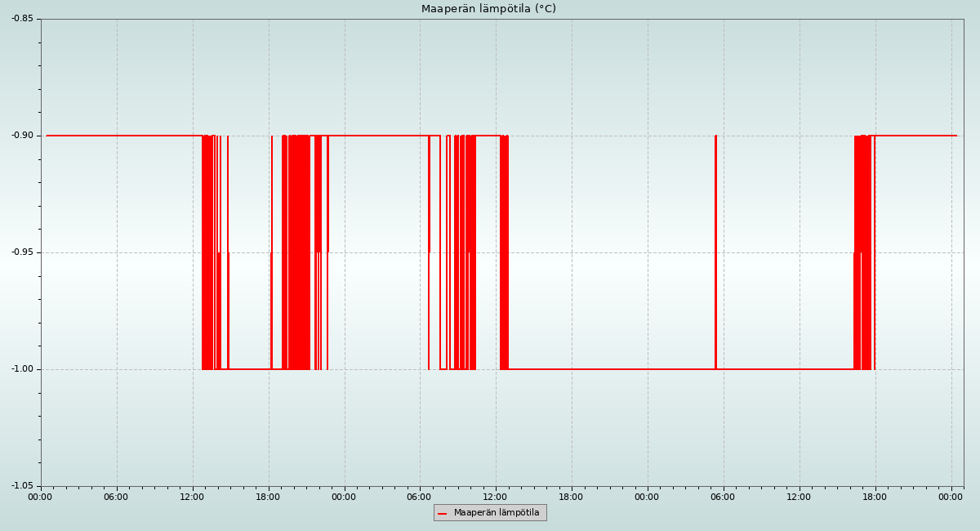Click the red line swatch in the legend
Viewport: 980px width, 531px height.
tap(443, 513)
